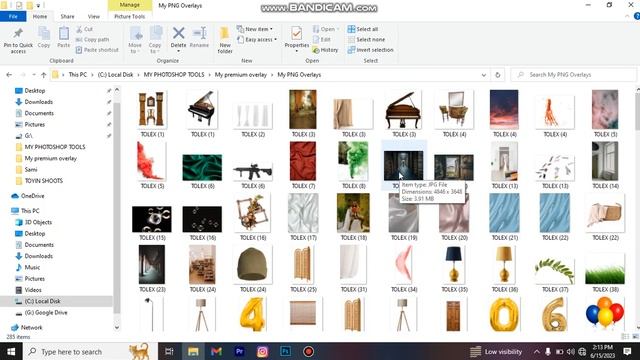Click Pin to Quick access icon
This screenshot has height=360, width=640.
click(18, 33)
